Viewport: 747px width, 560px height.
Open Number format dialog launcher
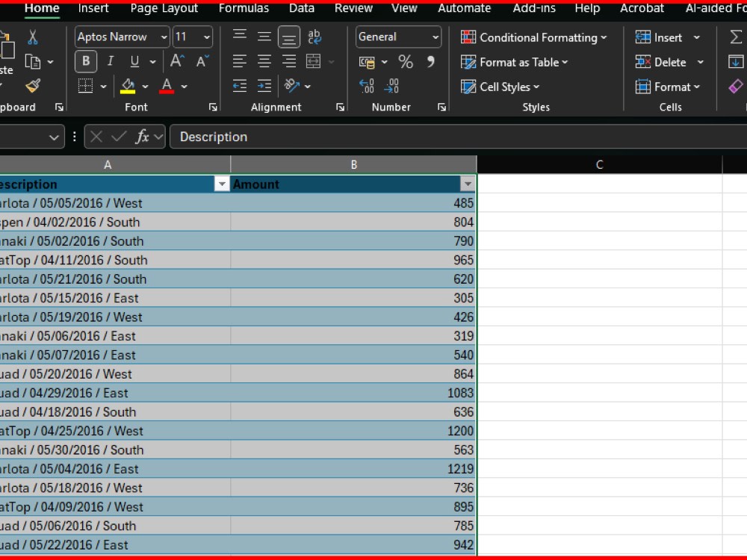tap(441, 107)
